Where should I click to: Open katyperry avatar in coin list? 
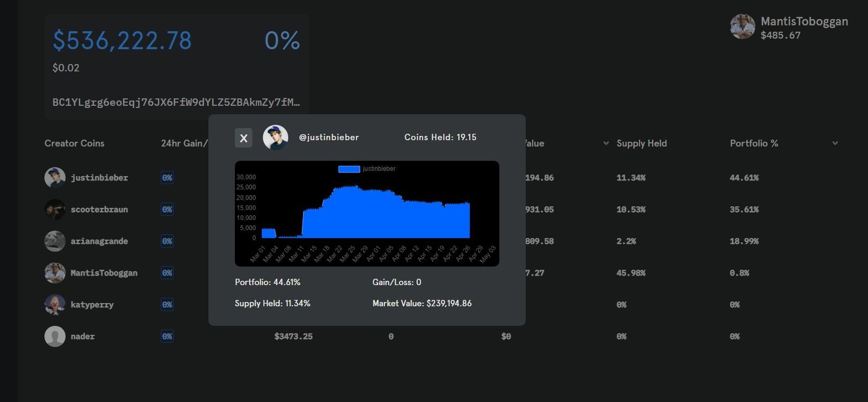55,305
